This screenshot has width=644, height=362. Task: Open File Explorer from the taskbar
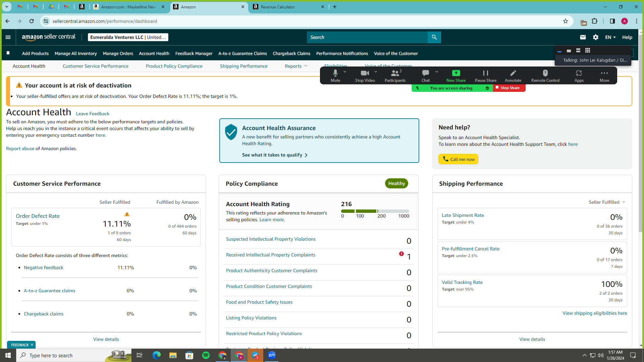pos(173,355)
